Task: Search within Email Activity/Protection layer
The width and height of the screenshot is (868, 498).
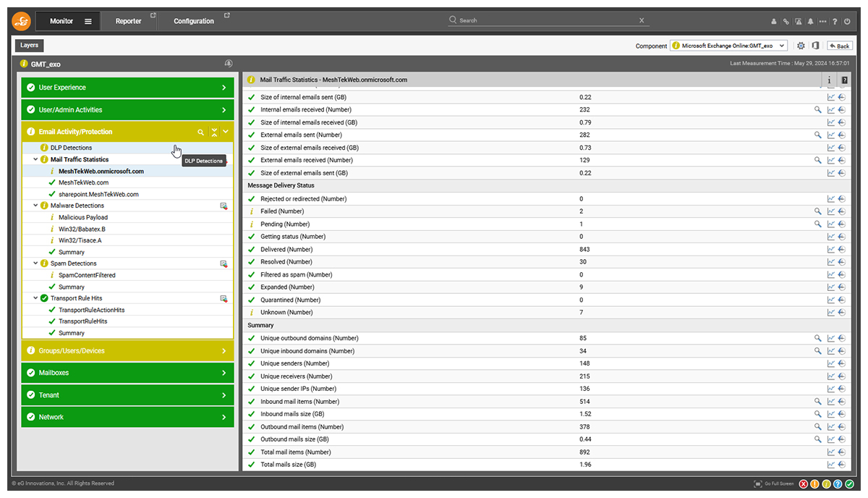Action: 201,132
